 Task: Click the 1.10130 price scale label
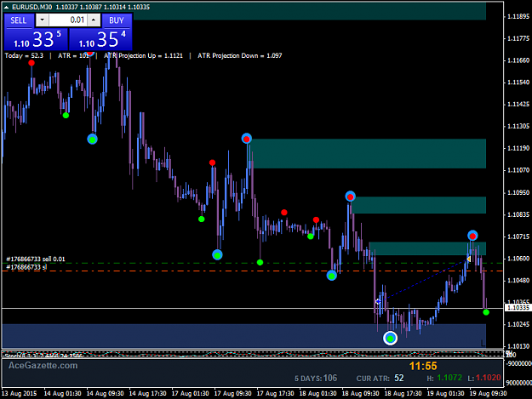518,346
